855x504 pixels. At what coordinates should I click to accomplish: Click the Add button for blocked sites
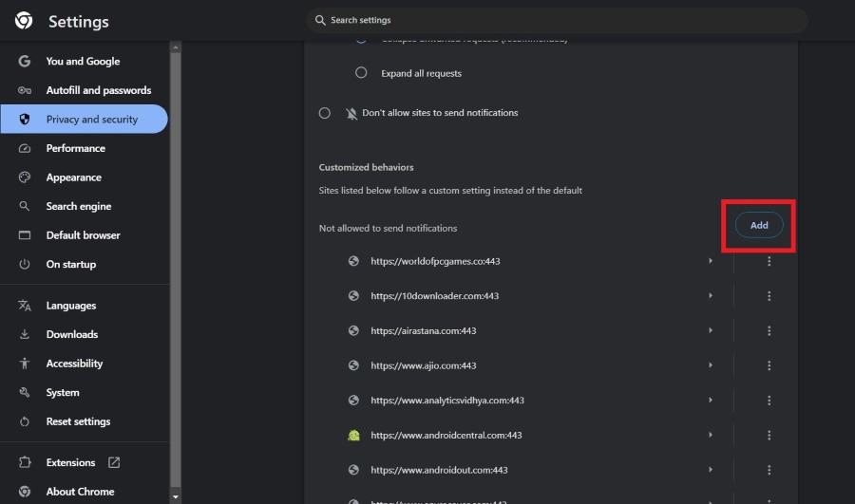(759, 225)
